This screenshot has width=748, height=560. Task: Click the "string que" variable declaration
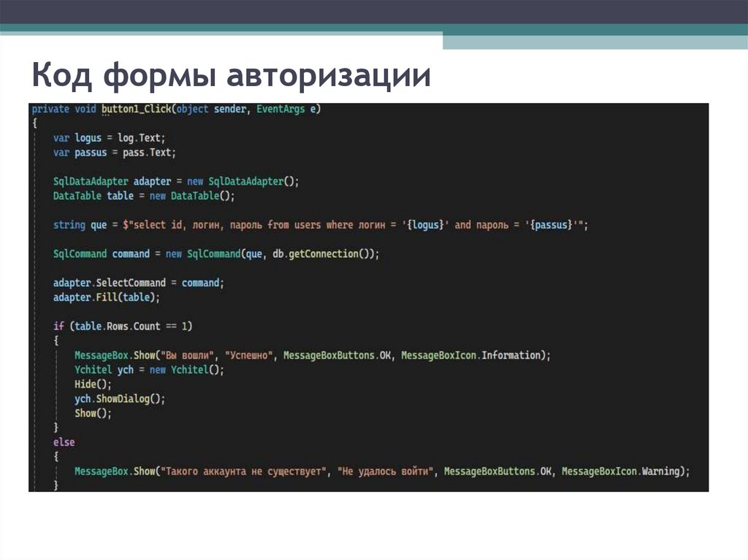click(80, 225)
